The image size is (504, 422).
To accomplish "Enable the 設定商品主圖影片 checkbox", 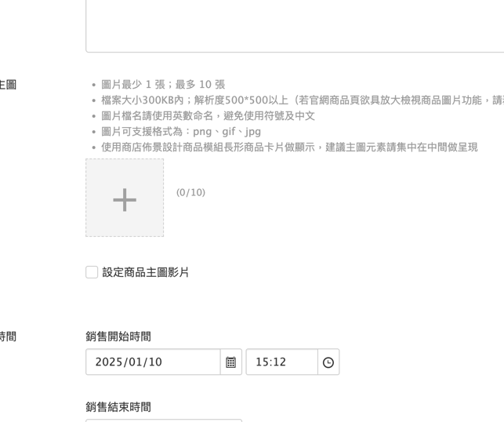I will point(92,272).
